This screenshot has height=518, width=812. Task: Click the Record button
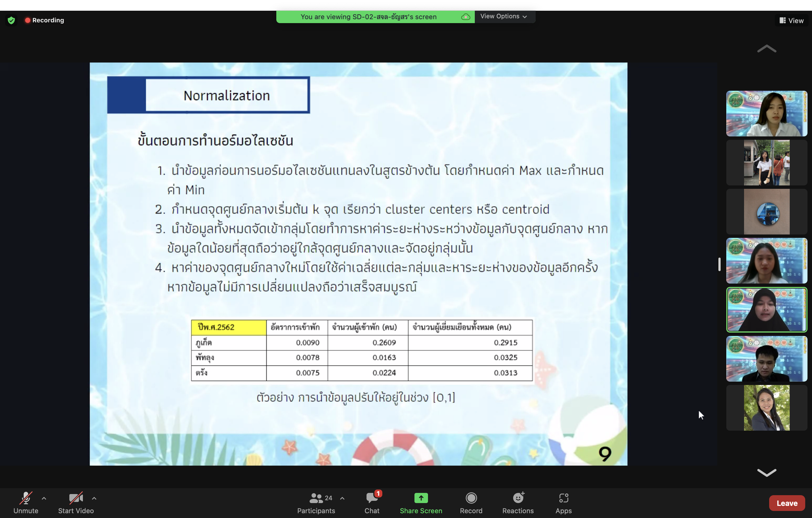[x=471, y=503]
